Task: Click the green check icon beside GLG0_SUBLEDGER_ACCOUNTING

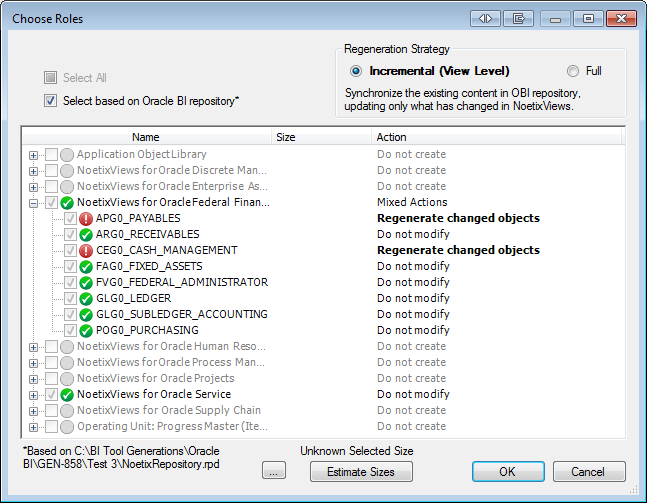Action: click(86, 315)
